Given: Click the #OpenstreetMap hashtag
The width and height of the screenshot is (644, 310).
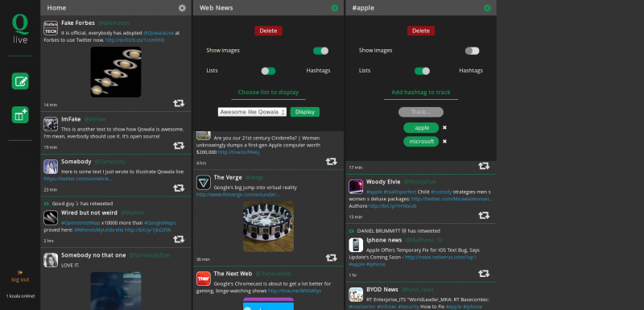Looking at the screenshot, I should [x=80, y=222].
